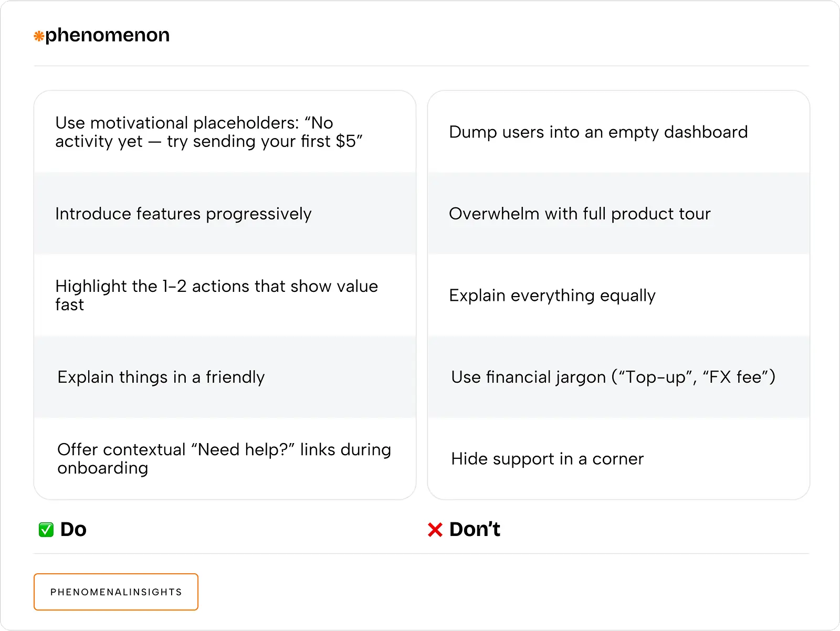Click the divider line above the PHENOMENALINSIGHTS tag

(421, 554)
